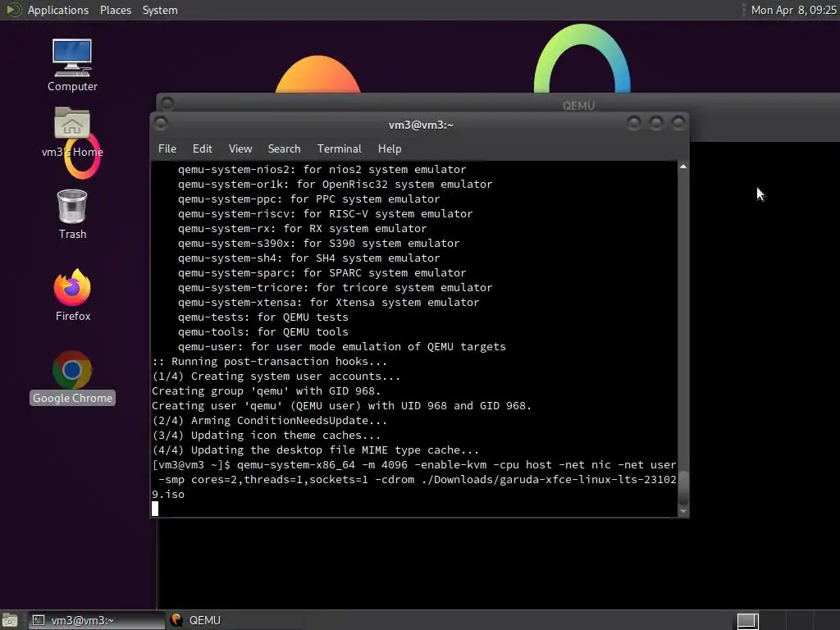840x630 pixels.
Task: Click the terminal scrollbar up arrow
Action: (683, 167)
